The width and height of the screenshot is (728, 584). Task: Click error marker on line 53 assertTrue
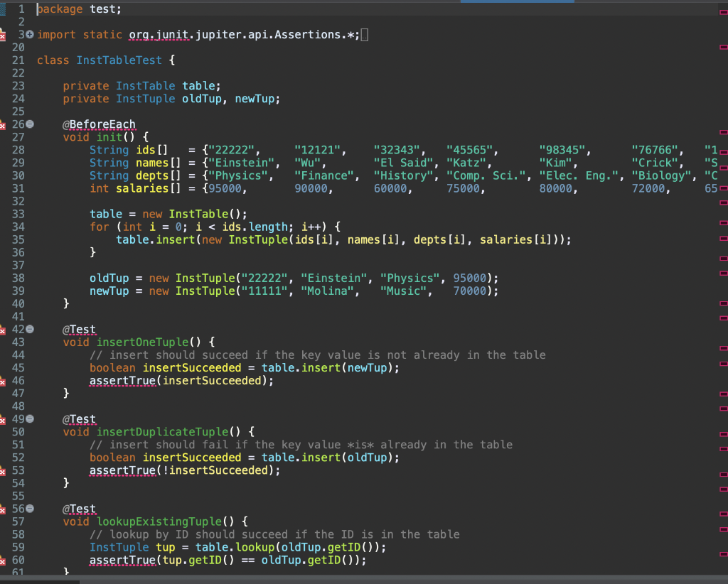pyautogui.click(x=2, y=471)
